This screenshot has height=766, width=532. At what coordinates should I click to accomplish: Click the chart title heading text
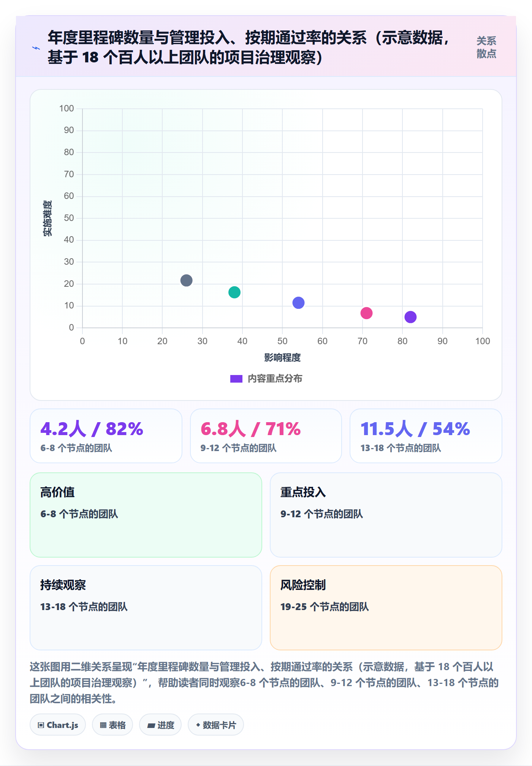(249, 48)
